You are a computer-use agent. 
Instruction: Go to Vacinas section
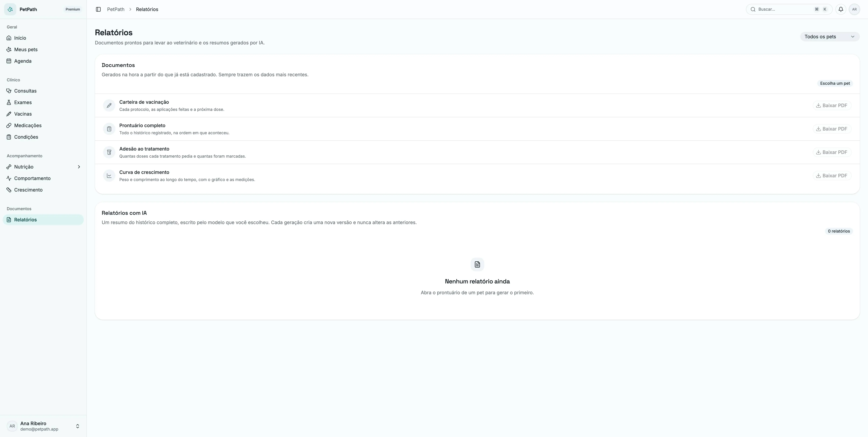coord(43,114)
